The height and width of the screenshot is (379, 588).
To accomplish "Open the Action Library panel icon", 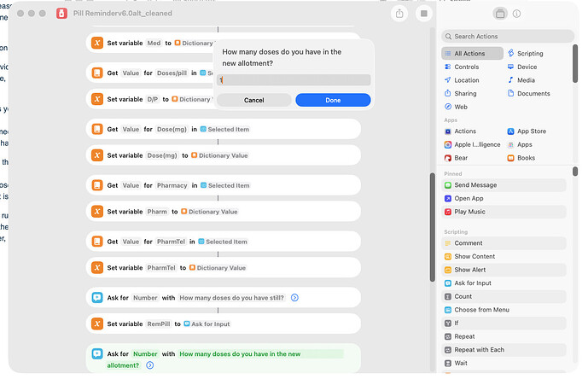I will pos(500,14).
